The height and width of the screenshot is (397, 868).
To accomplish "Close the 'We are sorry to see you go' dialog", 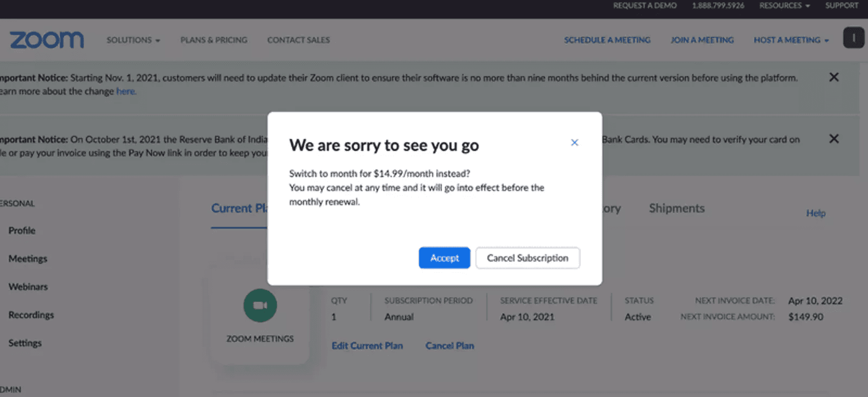I will point(575,143).
